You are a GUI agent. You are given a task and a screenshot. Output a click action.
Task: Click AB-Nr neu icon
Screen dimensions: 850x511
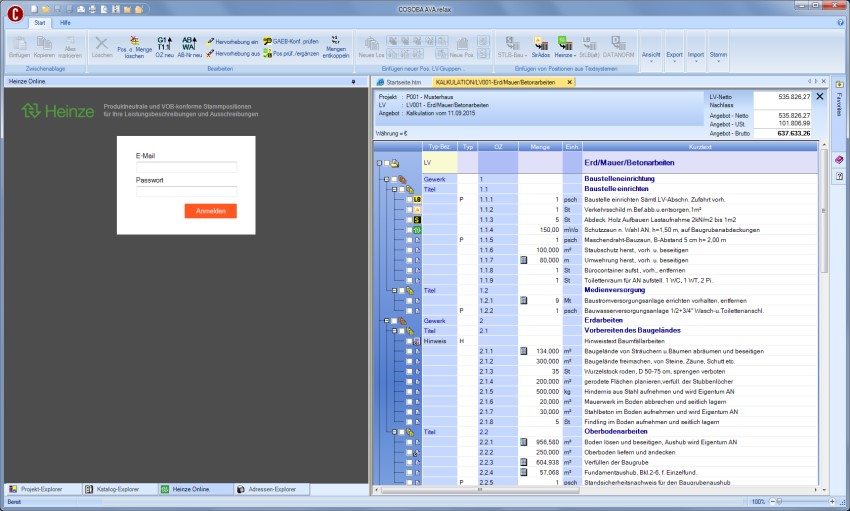click(x=189, y=48)
